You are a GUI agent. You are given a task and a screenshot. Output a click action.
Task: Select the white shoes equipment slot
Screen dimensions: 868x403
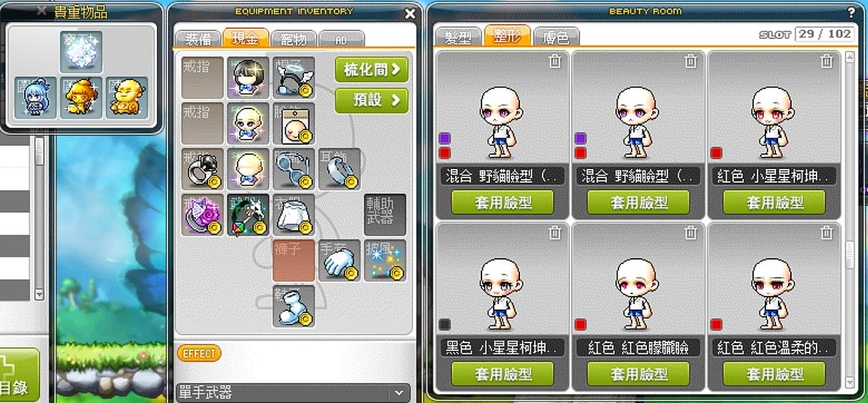[294, 306]
